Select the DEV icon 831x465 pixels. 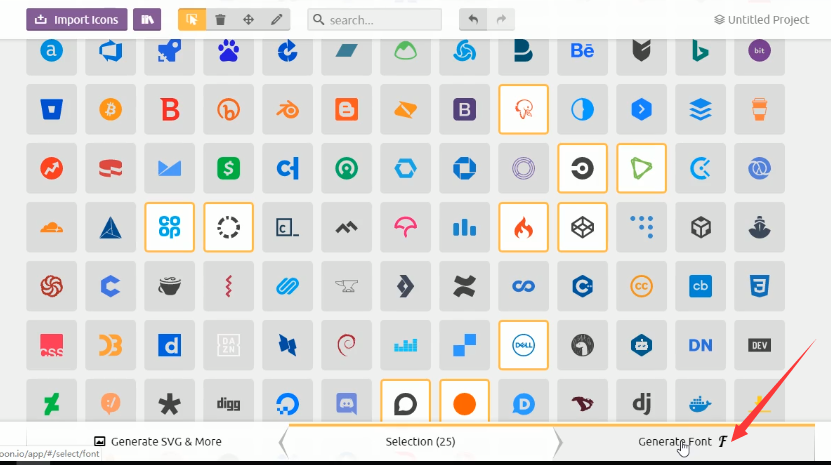tap(759, 345)
